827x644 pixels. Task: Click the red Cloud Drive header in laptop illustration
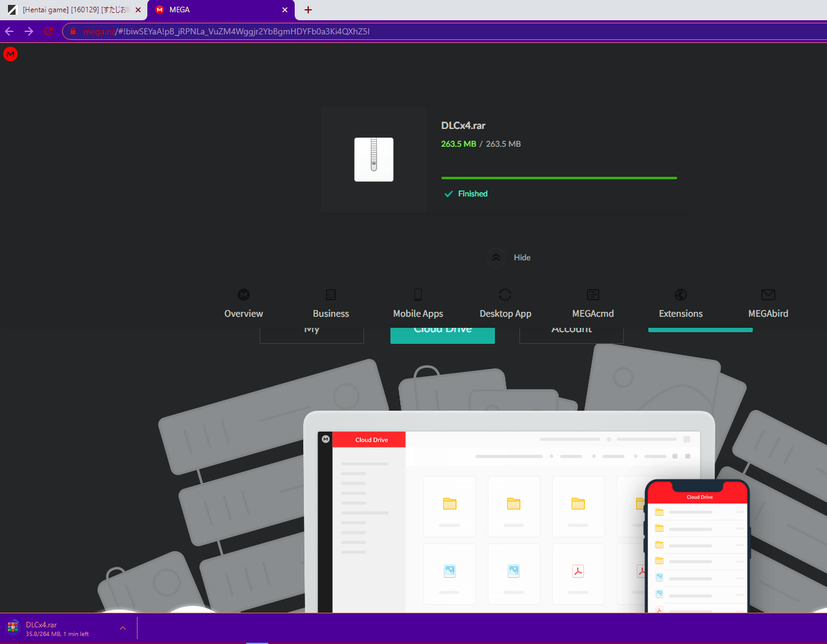coord(369,440)
